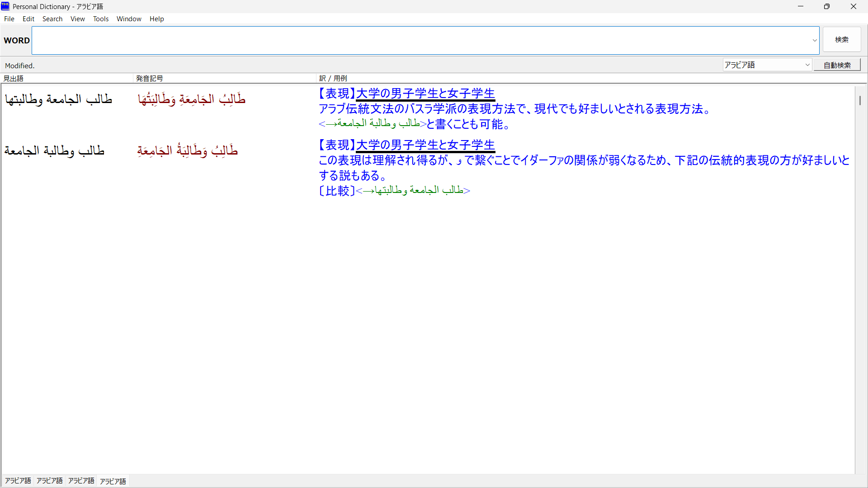Open the Search menu
The height and width of the screenshot is (488, 868).
(x=52, y=19)
